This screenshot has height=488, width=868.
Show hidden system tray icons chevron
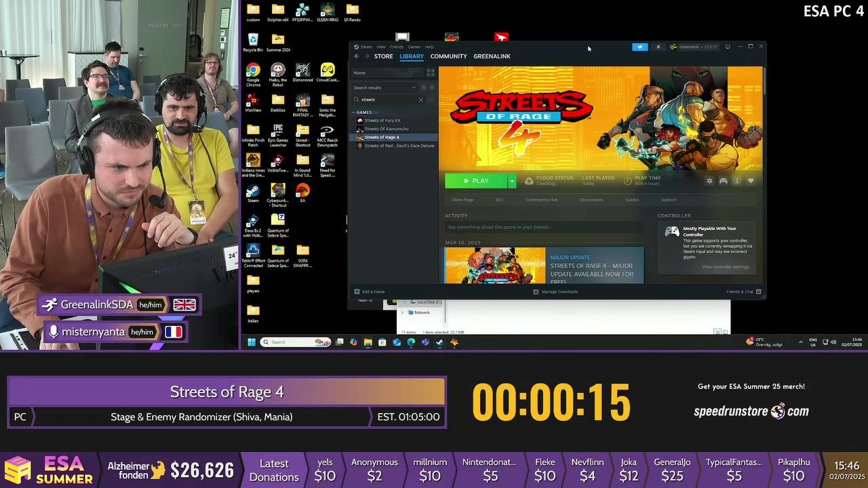click(x=800, y=342)
